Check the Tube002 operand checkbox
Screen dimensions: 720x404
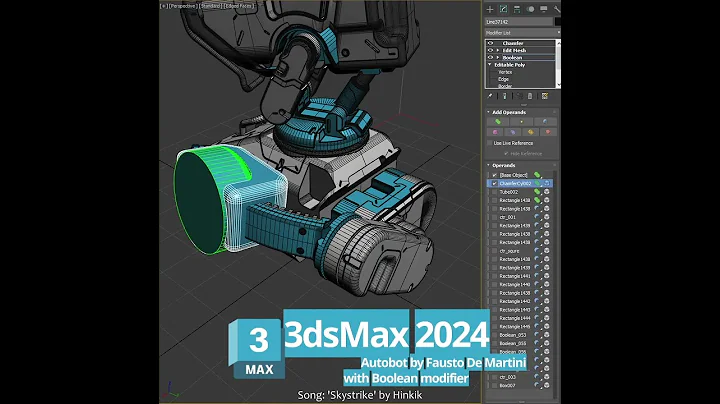click(495, 192)
